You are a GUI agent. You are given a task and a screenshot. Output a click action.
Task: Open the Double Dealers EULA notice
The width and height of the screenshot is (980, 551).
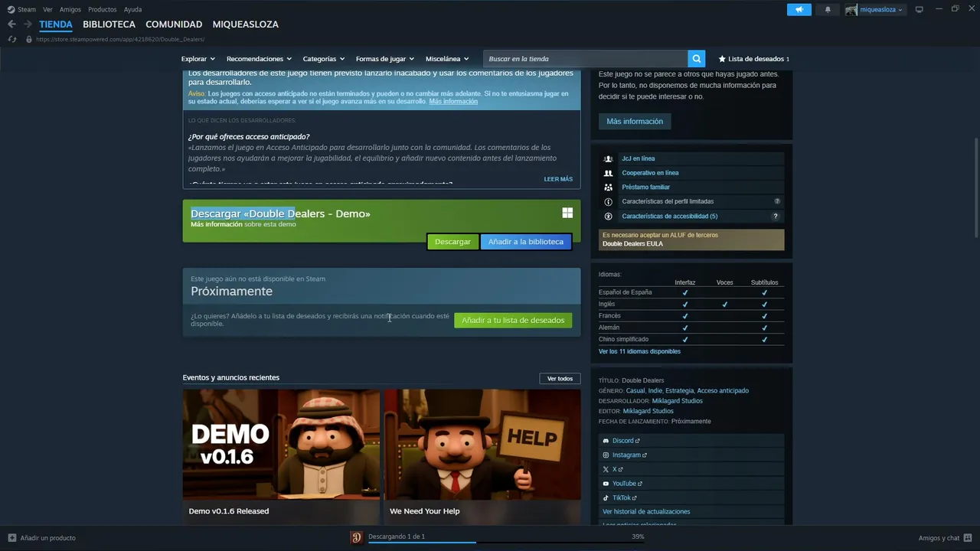[x=691, y=240]
